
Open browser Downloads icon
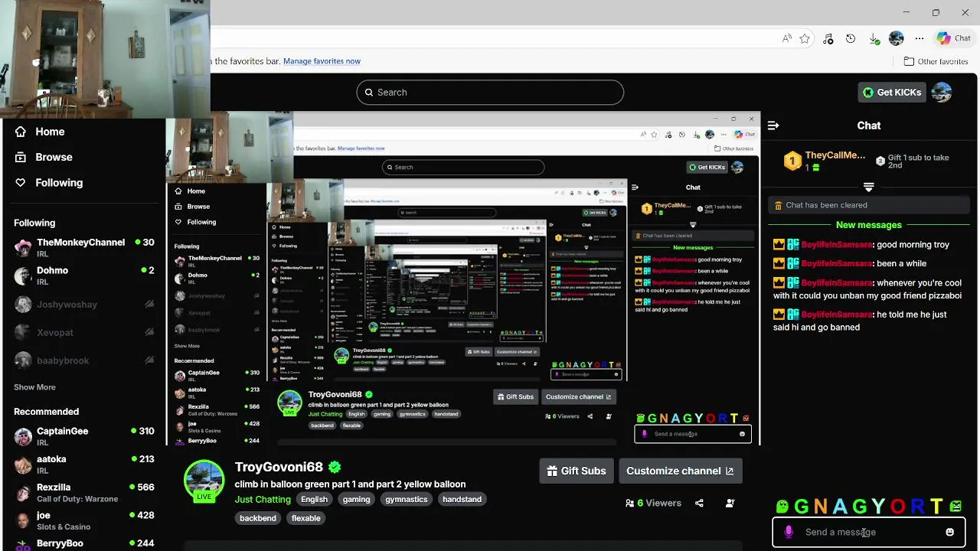pyautogui.click(x=874, y=38)
